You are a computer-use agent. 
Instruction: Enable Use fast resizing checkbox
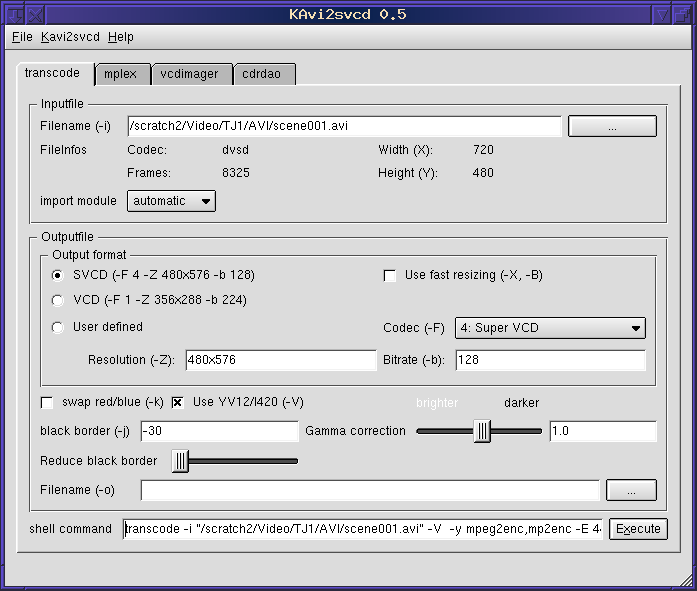390,276
